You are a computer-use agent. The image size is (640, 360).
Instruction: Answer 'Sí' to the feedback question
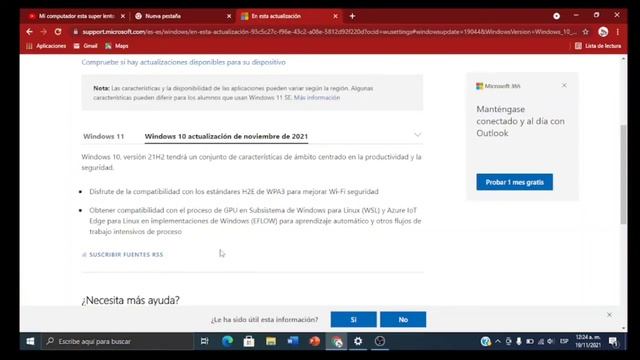(x=353, y=320)
